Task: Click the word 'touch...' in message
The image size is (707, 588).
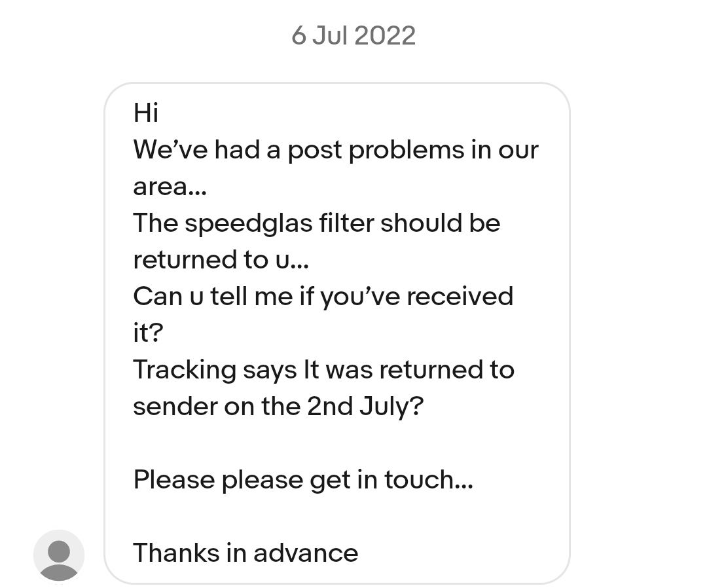Action: (x=429, y=479)
